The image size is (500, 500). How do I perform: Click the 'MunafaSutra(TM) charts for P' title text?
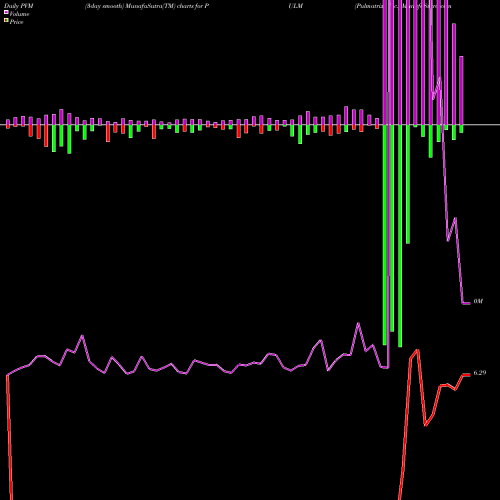pyautogui.click(x=167, y=6)
